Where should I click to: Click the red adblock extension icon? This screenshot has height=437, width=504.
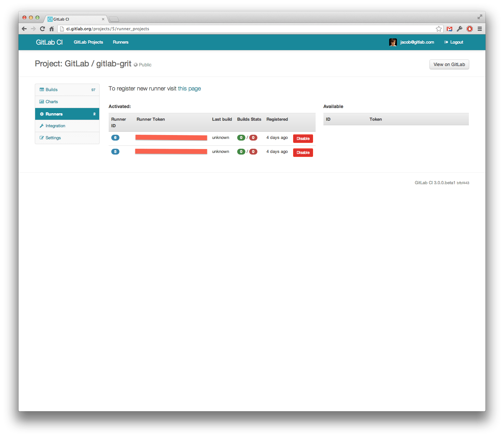(470, 29)
